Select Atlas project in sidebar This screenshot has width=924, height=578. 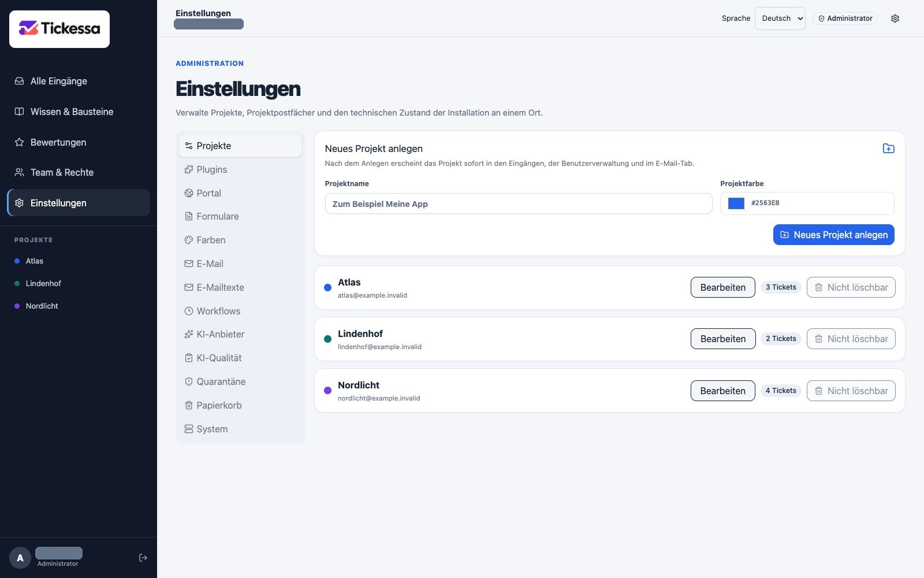tap(79, 261)
